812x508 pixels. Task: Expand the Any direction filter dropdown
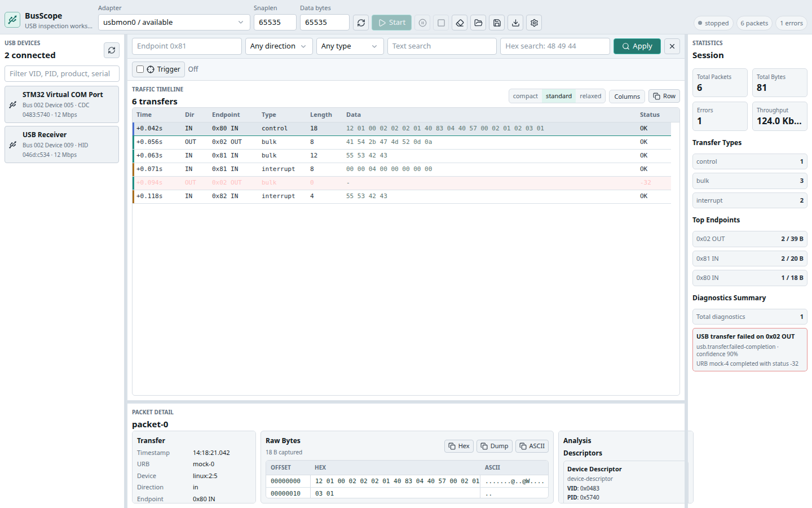[x=279, y=46]
